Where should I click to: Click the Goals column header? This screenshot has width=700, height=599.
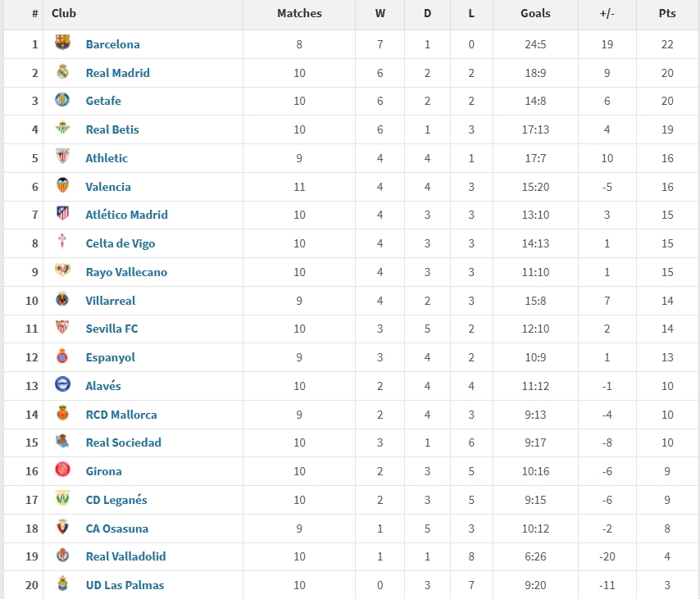point(535,13)
